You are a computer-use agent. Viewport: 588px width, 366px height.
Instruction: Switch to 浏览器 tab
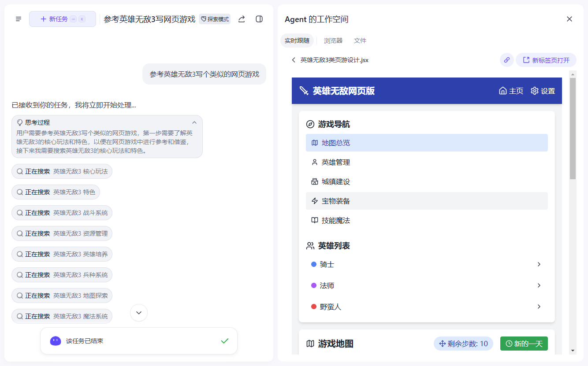coord(333,41)
